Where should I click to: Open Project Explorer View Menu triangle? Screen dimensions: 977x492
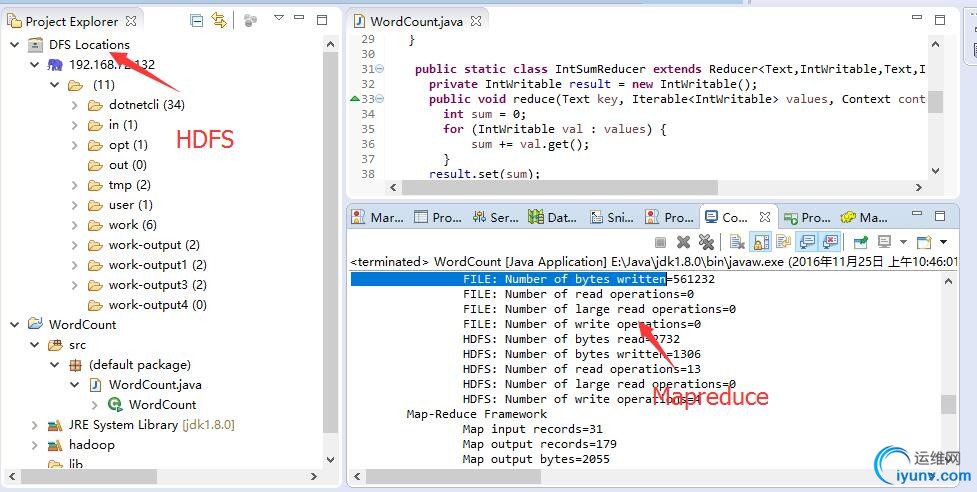click(x=279, y=18)
